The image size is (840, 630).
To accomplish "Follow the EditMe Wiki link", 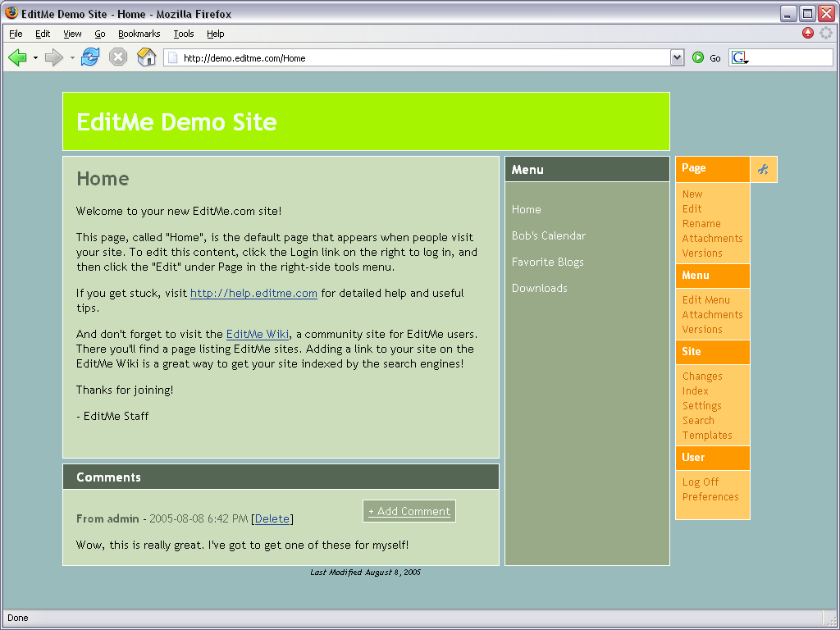I will pos(258,335).
